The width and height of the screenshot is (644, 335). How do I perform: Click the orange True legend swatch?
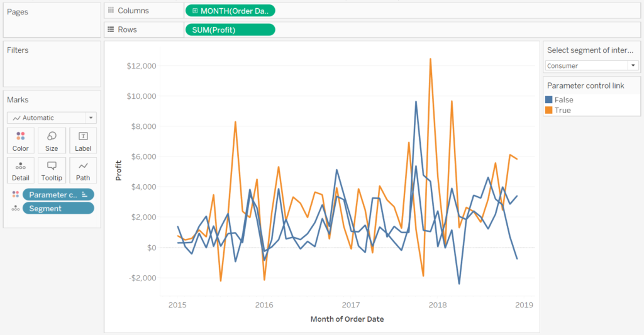tap(548, 110)
